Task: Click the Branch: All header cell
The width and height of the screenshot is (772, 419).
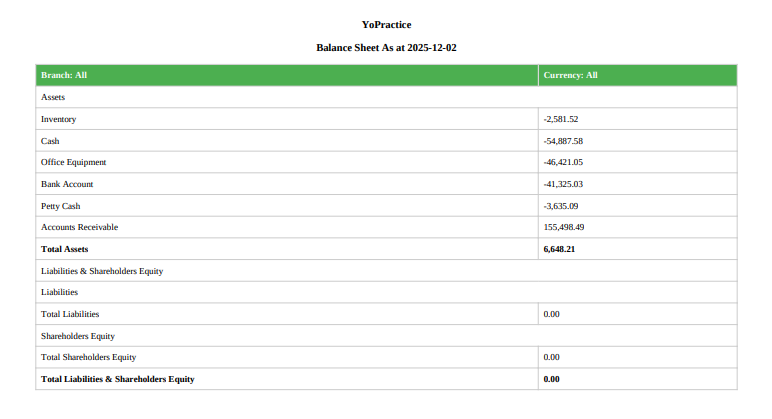Action: (287, 75)
